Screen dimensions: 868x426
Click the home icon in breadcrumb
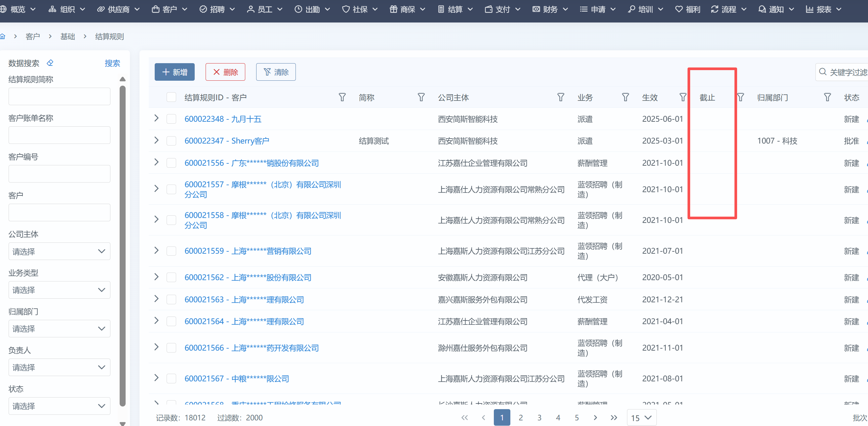tap(3, 36)
